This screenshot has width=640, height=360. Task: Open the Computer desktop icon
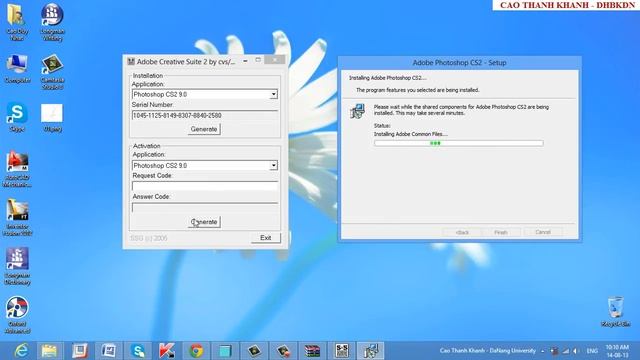tap(17, 69)
